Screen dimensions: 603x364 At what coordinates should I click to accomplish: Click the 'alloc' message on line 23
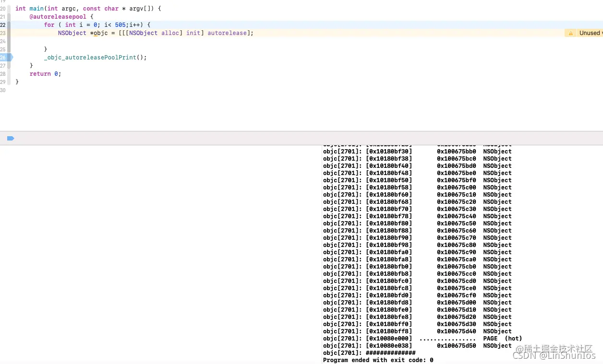170,33
